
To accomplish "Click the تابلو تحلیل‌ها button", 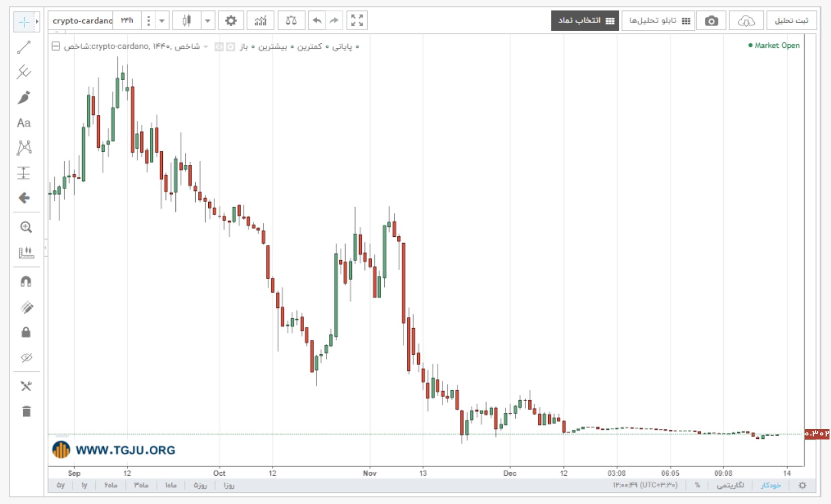I will pos(658,21).
